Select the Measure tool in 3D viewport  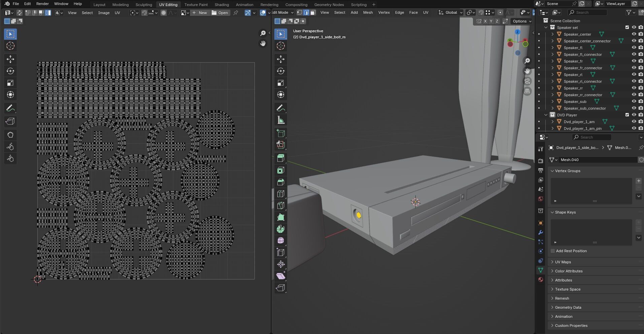pyautogui.click(x=281, y=120)
